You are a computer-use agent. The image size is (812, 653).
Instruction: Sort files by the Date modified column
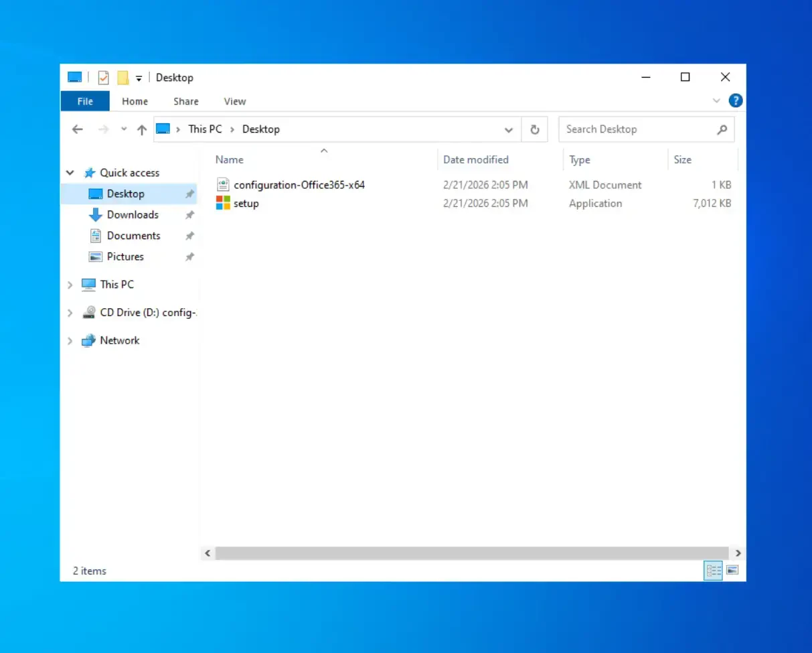click(475, 159)
